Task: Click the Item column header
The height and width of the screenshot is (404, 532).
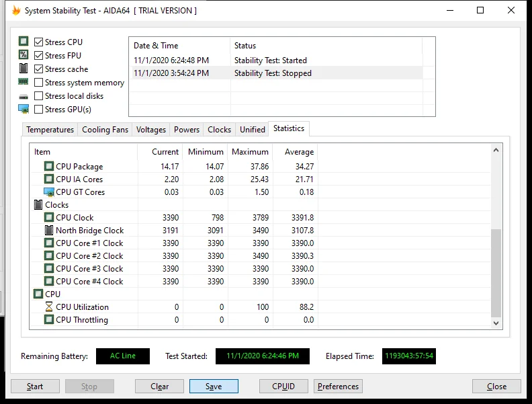Action: (x=84, y=152)
